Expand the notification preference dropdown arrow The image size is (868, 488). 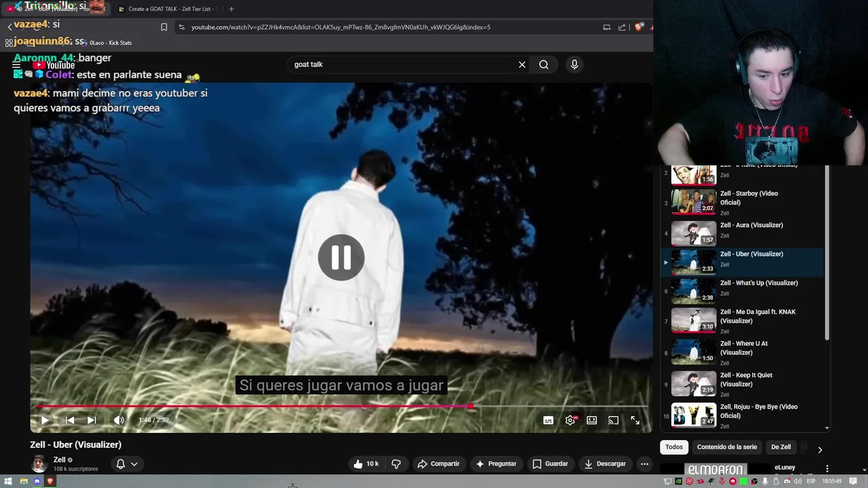point(134,464)
